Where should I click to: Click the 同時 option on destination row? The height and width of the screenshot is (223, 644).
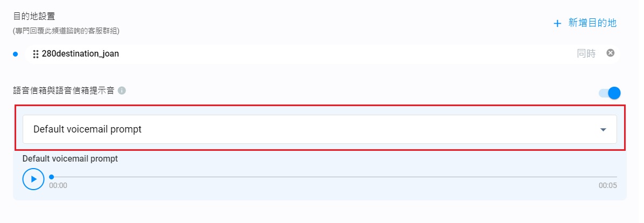tap(586, 53)
